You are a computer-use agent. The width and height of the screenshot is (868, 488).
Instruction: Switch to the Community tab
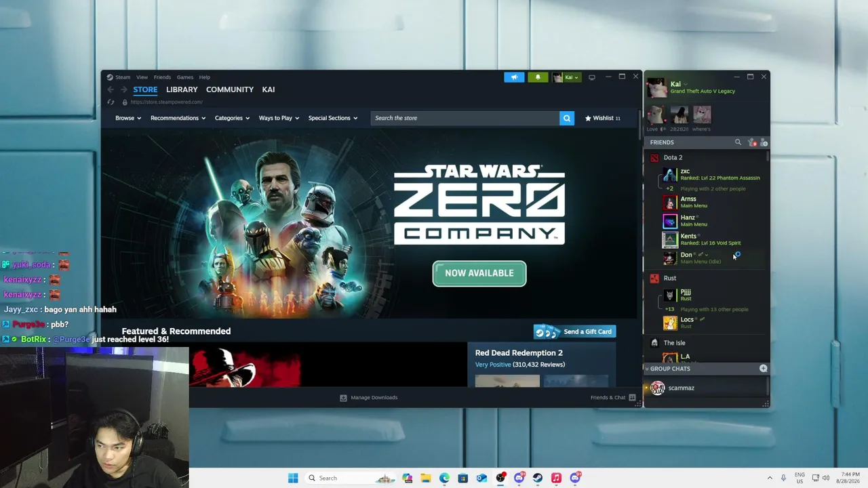click(230, 89)
